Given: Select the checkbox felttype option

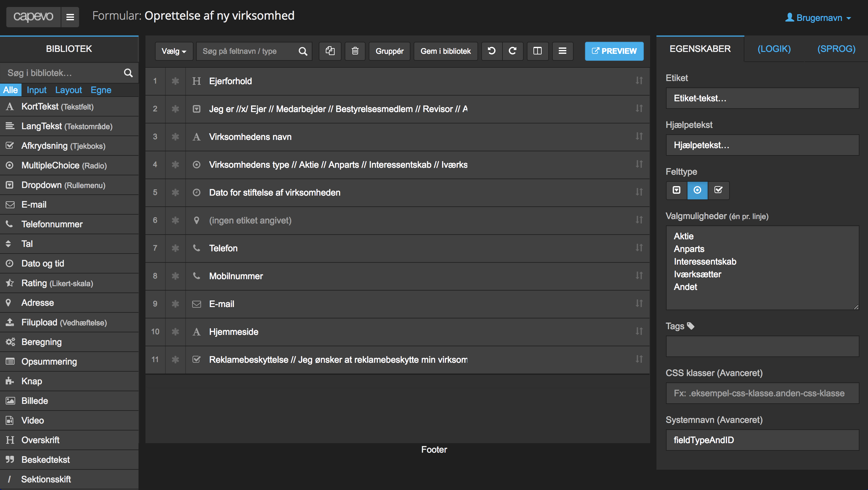Looking at the screenshot, I should pyautogui.click(x=718, y=191).
